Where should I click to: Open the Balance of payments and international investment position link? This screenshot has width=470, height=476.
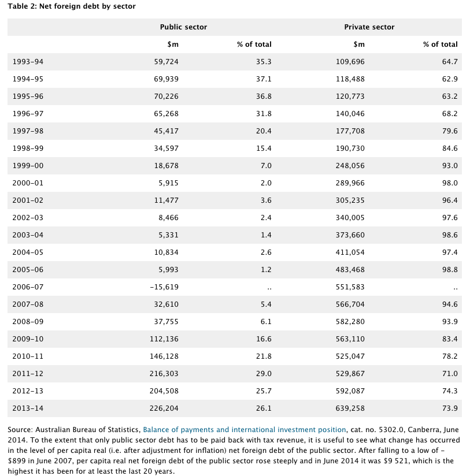click(x=245, y=430)
